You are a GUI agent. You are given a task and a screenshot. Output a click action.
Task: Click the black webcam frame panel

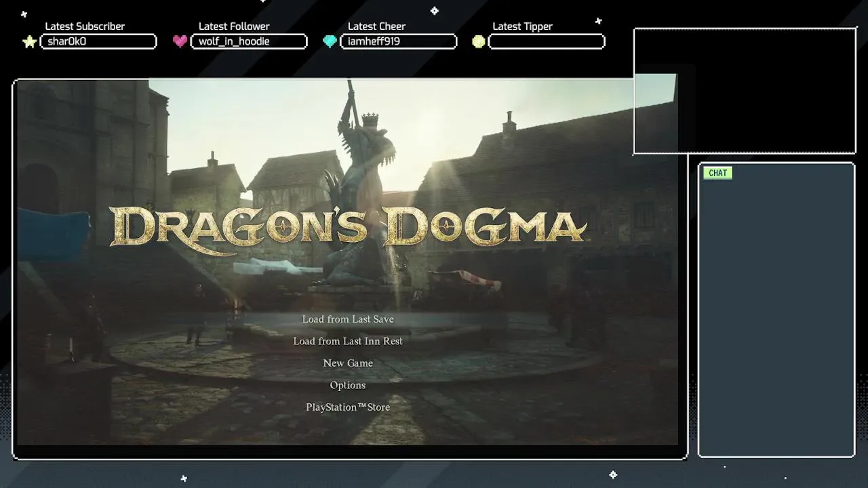tap(745, 91)
